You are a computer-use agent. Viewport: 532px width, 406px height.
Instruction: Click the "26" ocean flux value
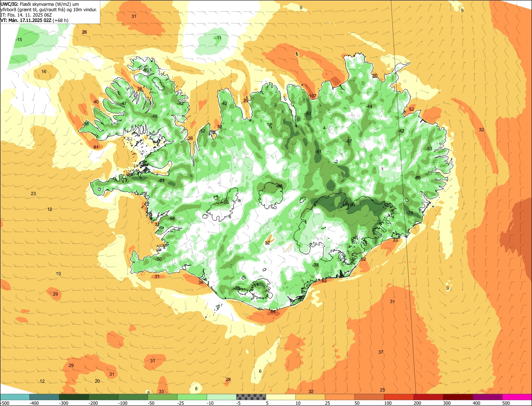(84, 32)
